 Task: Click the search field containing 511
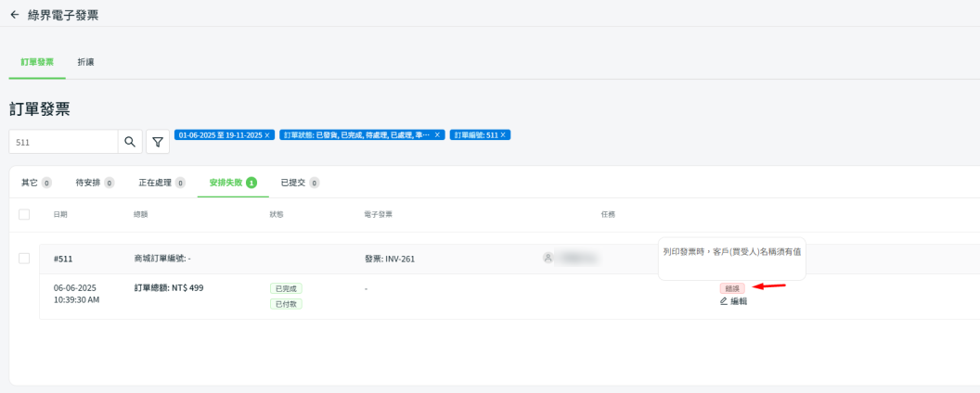point(63,142)
